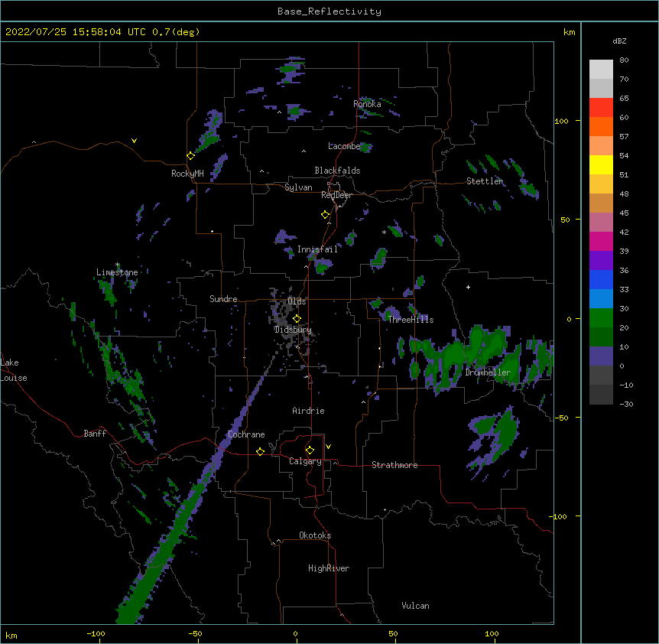Click the Lacombe label
659x644 pixels.
(x=344, y=146)
